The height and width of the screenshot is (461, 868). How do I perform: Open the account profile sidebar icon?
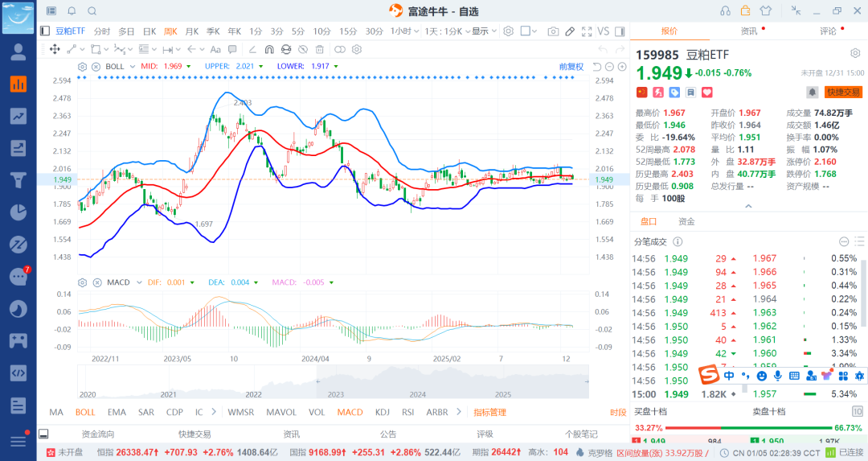pyautogui.click(x=18, y=52)
